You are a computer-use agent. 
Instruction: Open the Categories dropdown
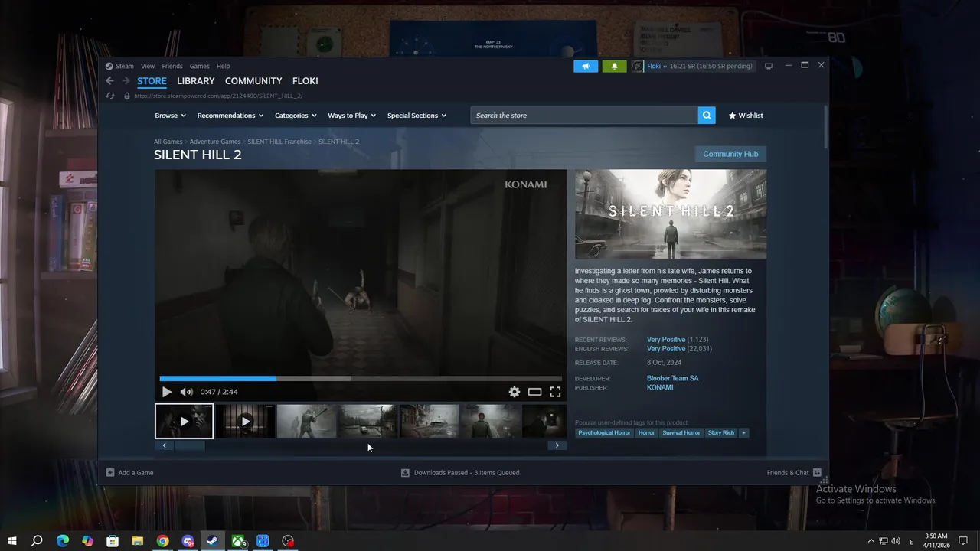(x=296, y=116)
